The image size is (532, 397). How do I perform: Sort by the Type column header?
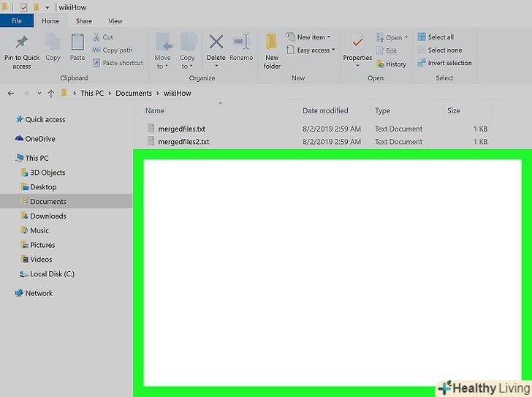pos(382,110)
